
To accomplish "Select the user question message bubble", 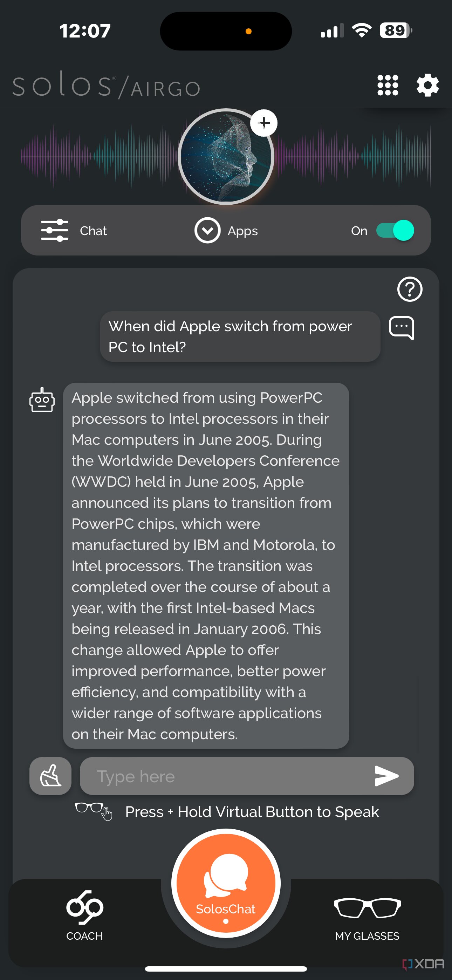I will tap(240, 337).
